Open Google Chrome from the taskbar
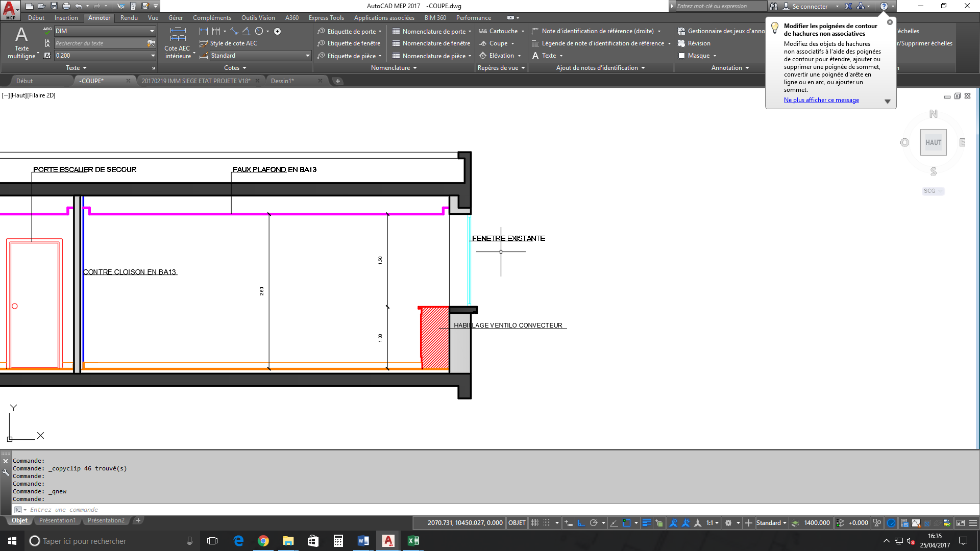 [x=263, y=541]
